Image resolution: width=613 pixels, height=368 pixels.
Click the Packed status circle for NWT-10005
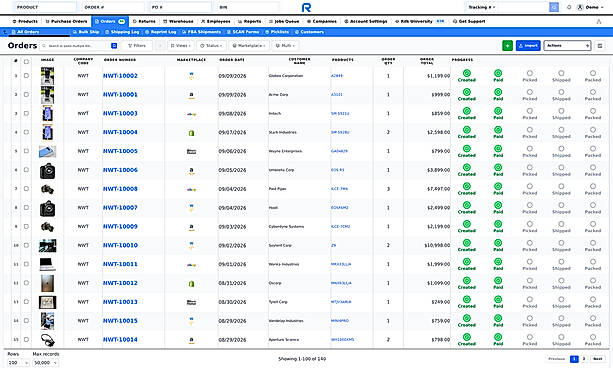[x=593, y=149]
